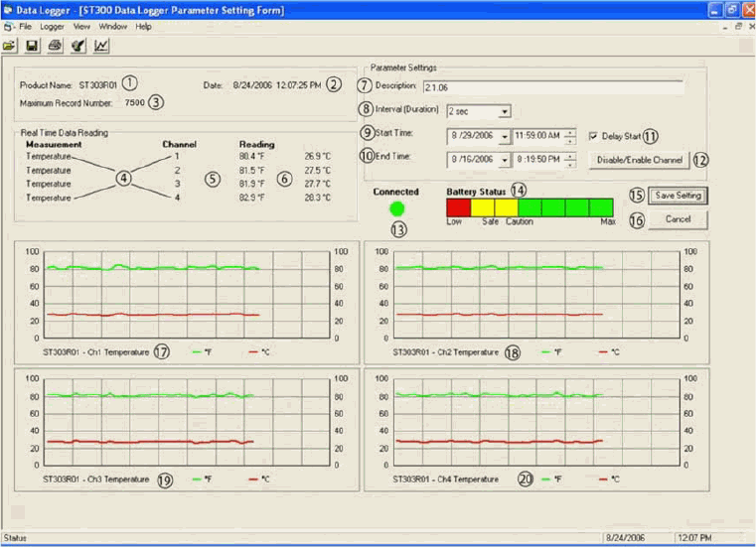
Task: Click the Description input field
Action: [x=553, y=87]
